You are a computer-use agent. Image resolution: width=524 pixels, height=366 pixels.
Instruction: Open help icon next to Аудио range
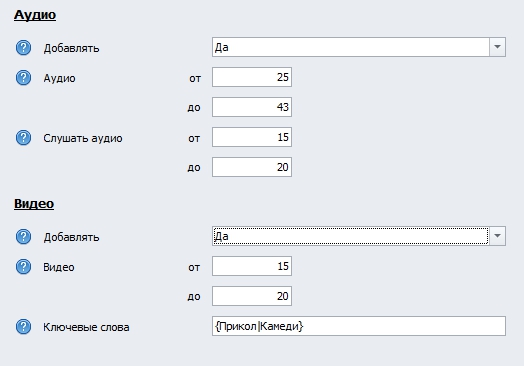point(23,78)
